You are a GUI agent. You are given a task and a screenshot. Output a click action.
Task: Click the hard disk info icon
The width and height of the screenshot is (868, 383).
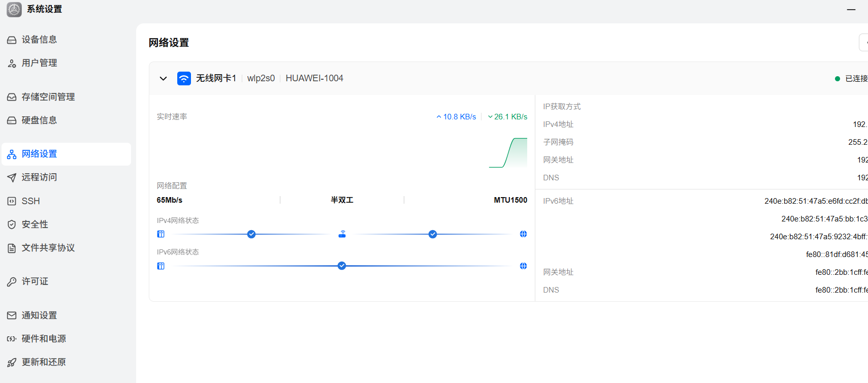click(x=12, y=120)
